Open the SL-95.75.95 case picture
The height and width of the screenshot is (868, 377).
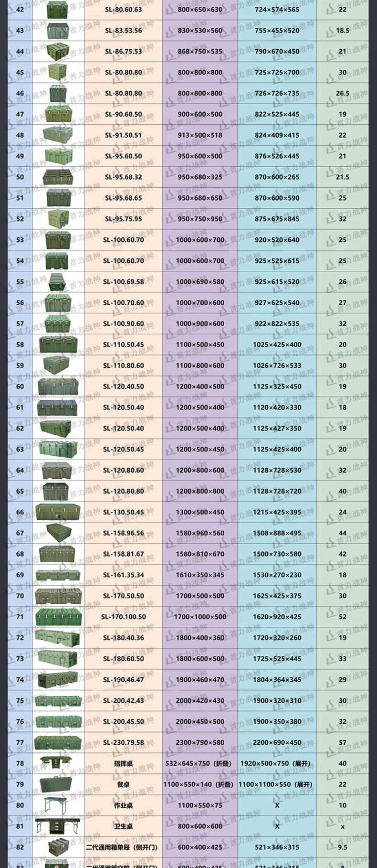(58, 219)
